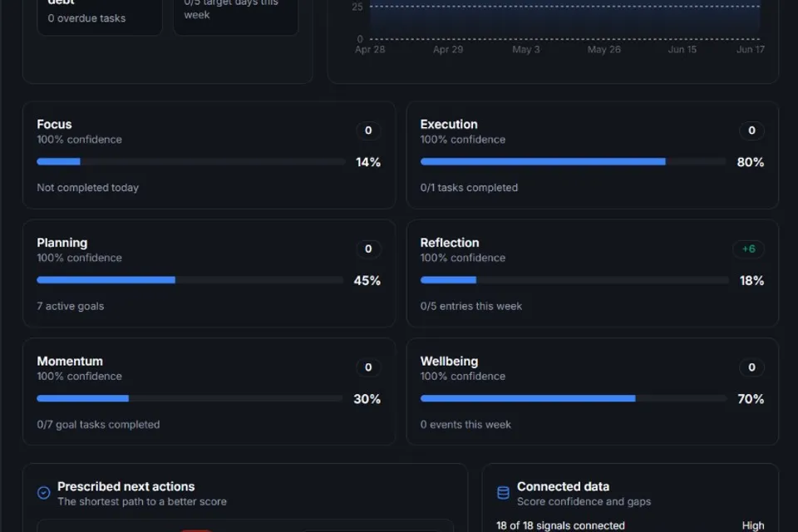Click the 'Prescribed next actions' heading

(x=126, y=486)
